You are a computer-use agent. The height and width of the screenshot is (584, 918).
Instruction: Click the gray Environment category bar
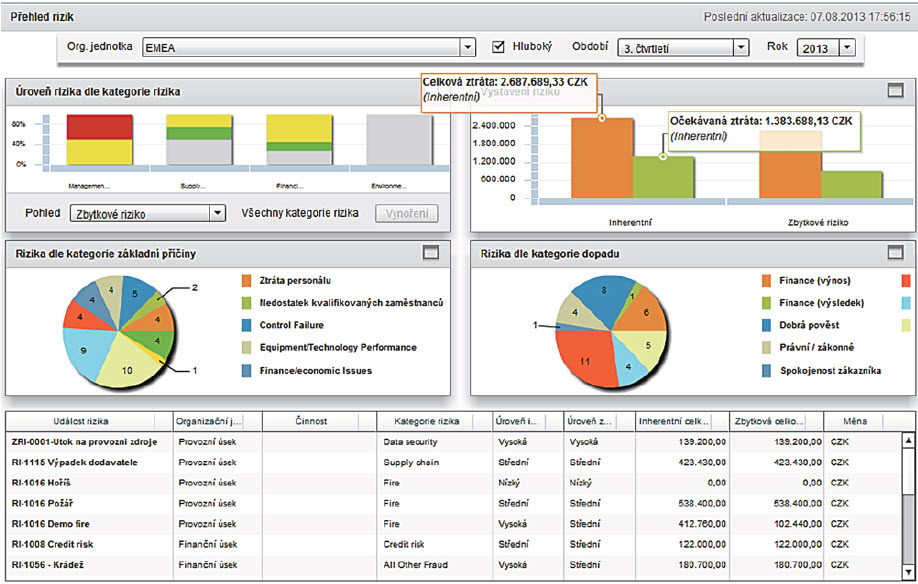[x=399, y=140]
